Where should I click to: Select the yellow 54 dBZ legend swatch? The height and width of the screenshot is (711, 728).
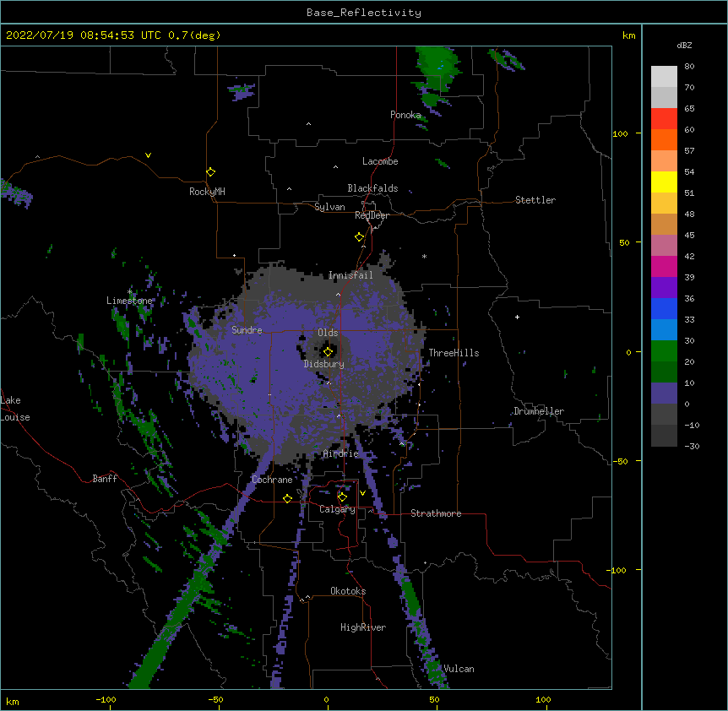(664, 182)
